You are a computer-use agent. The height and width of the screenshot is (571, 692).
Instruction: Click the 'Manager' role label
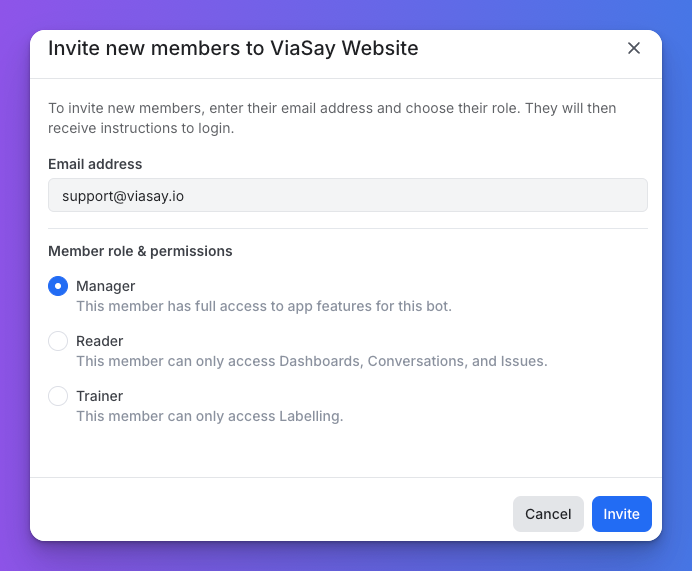[105, 286]
